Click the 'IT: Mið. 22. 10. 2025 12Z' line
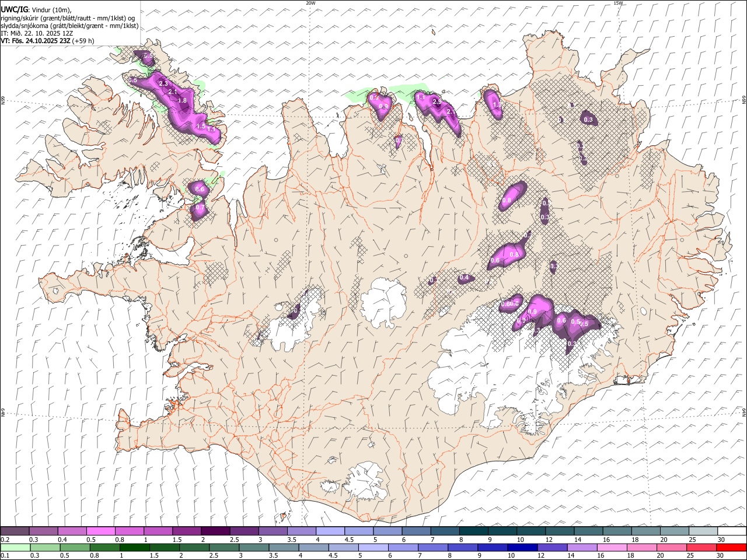Screen dimensions: 747x560 (x=37, y=33)
